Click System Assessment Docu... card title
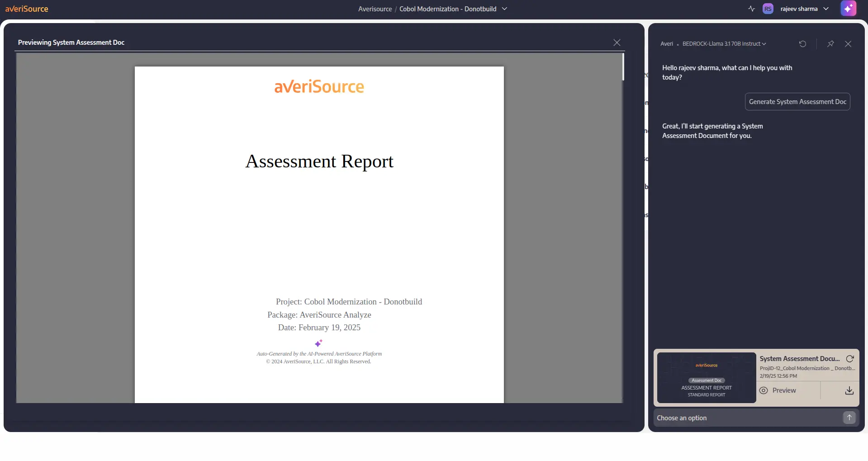The height and width of the screenshot is (461, 868). click(800, 359)
